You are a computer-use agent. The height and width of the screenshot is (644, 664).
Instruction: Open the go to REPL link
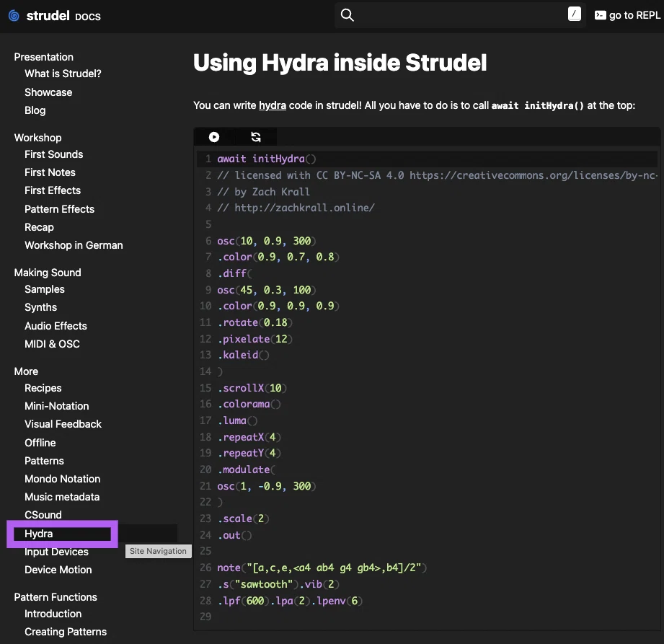pos(627,15)
